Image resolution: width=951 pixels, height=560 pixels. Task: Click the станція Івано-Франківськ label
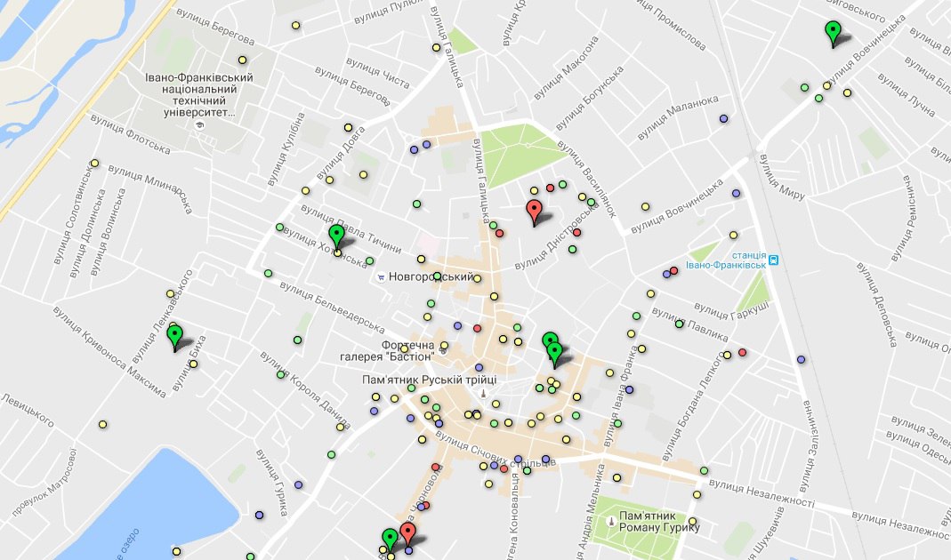pos(726,260)
